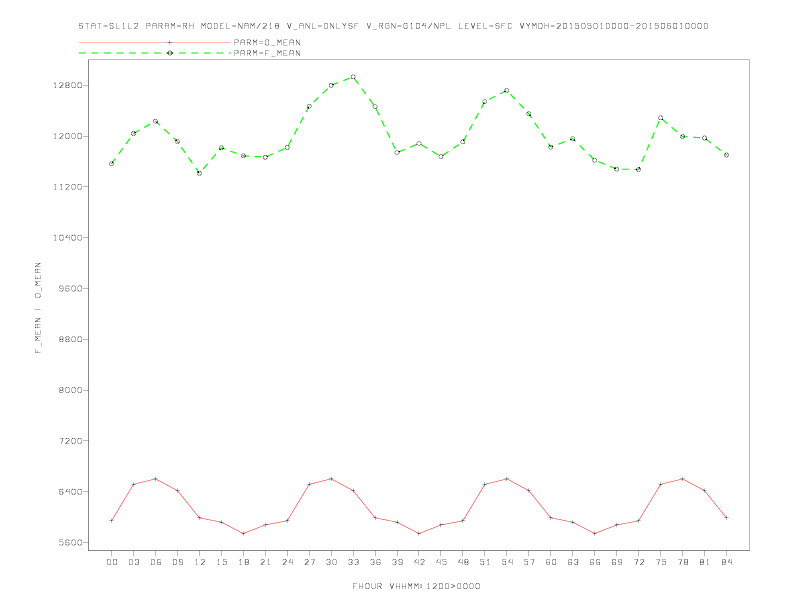Viewport: 792px width, 612px height.
Task: Click x-axis tick label 84
Action: coord(726,562)
